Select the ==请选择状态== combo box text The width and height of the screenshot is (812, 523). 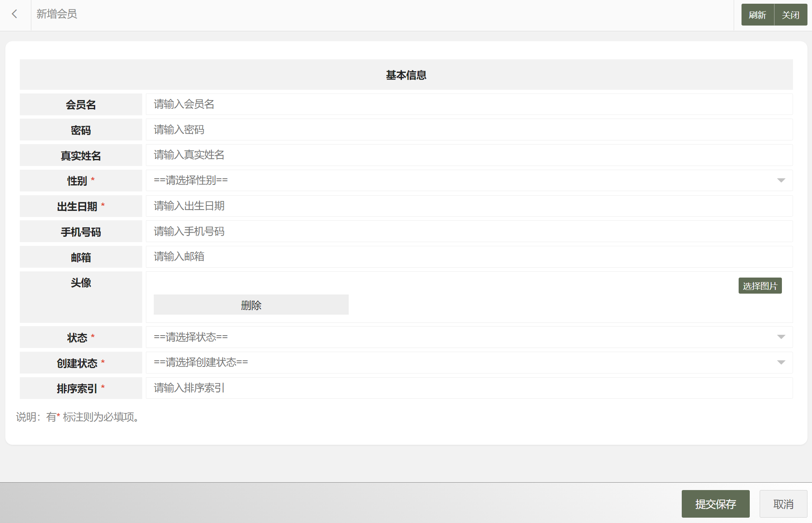coord(191,337)
